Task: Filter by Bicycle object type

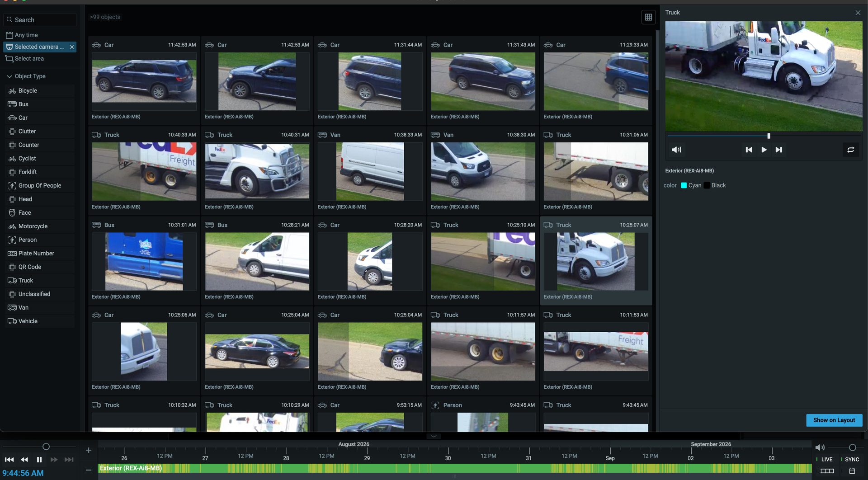Action: pos(39,91)
